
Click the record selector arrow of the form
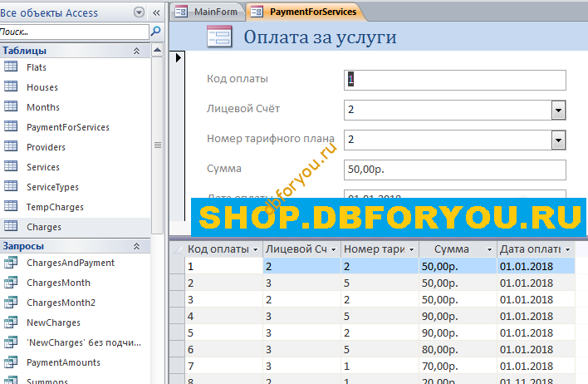pos(178,57)
